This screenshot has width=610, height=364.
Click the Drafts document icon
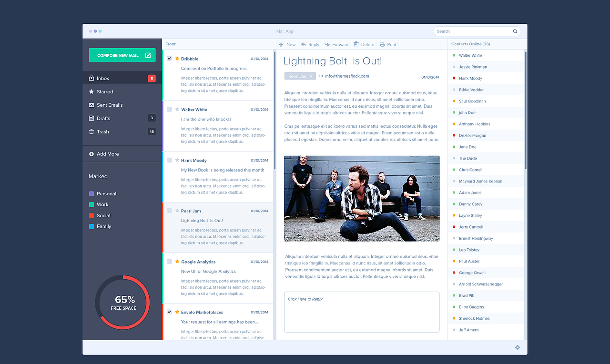click(x=91, y=118)
